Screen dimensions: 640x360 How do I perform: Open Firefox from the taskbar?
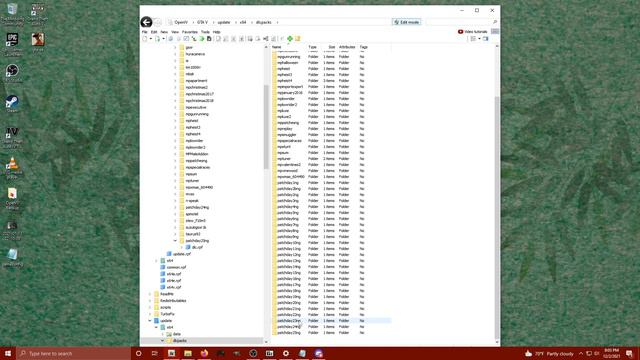204,353
